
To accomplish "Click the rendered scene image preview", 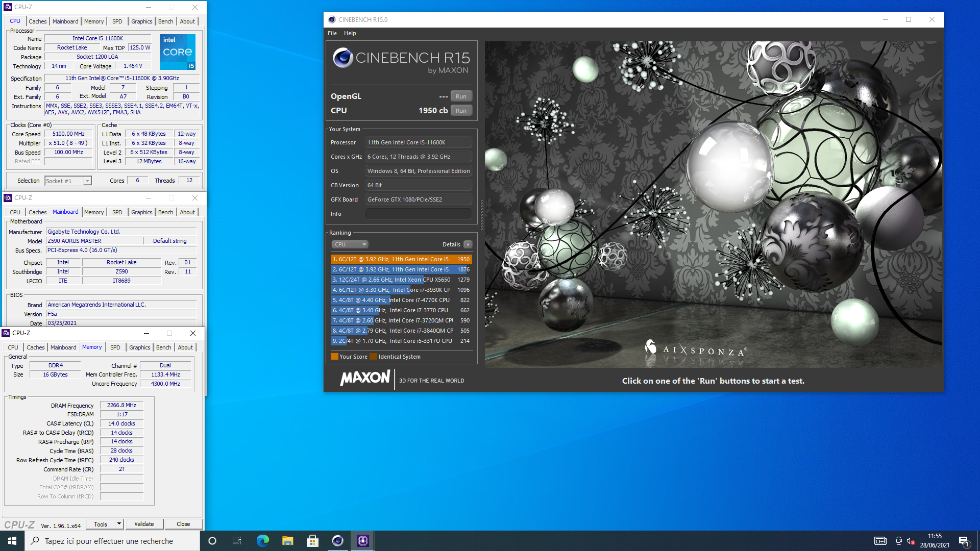I will 713,205.
